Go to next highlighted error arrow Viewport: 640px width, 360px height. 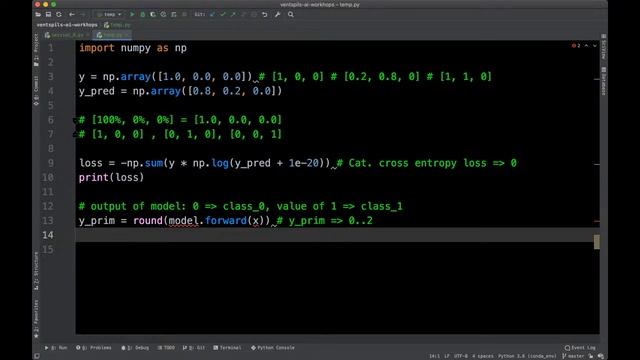[x=595, y=46]
